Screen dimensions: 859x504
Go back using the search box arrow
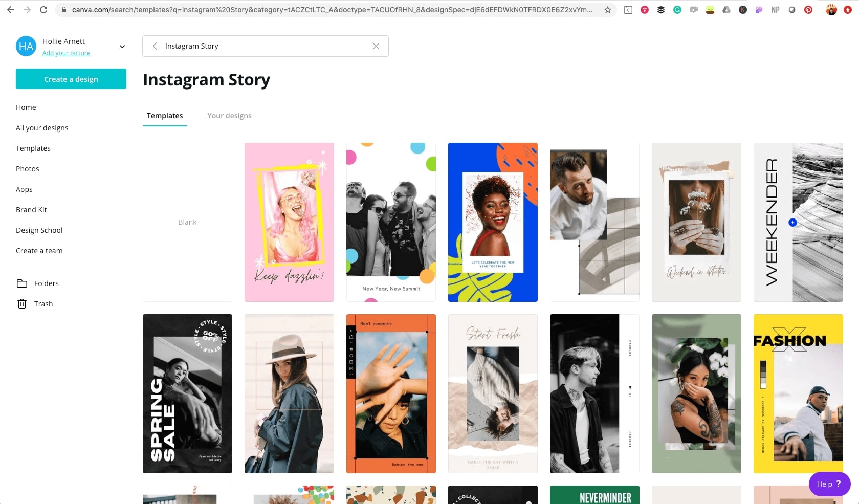(155, 46)
